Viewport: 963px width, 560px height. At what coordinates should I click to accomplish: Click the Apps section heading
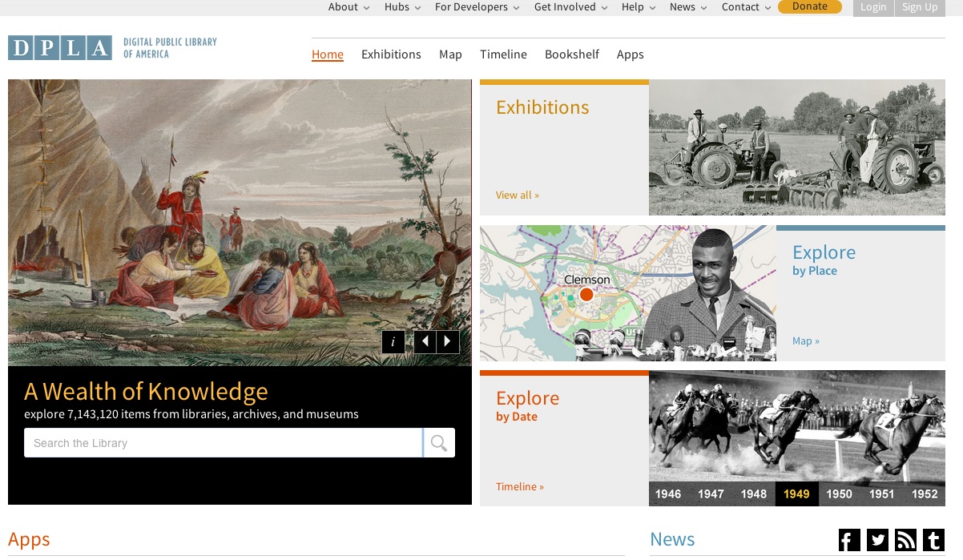29,540
